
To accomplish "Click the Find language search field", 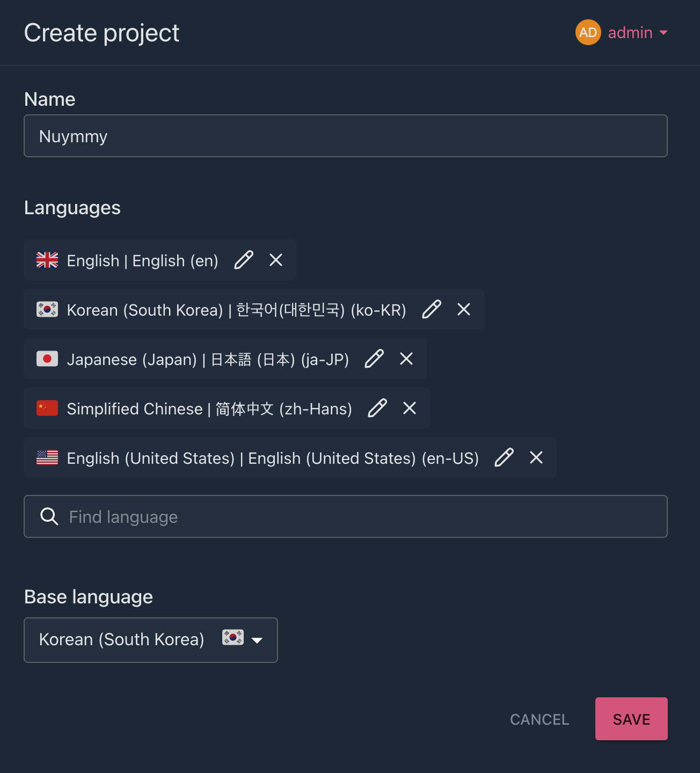I will [346, 516].
